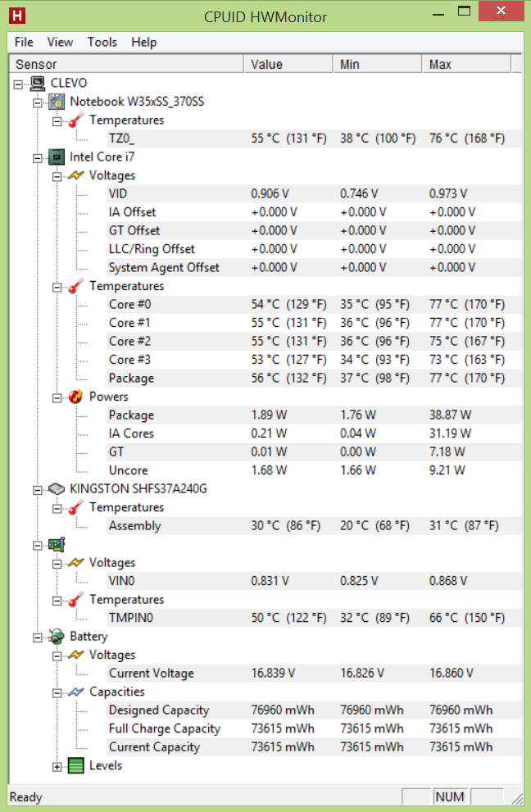Expand the Levels group
531x812 pixels.
tap(57, 766)
